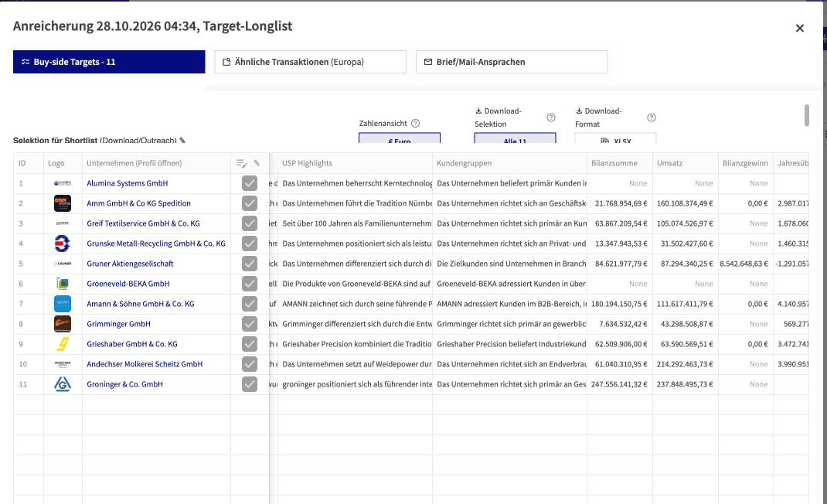This screenshot has width=827, height=504.
Task: Close the Anreicherung dialog with the X
Action: pos(800,29)
